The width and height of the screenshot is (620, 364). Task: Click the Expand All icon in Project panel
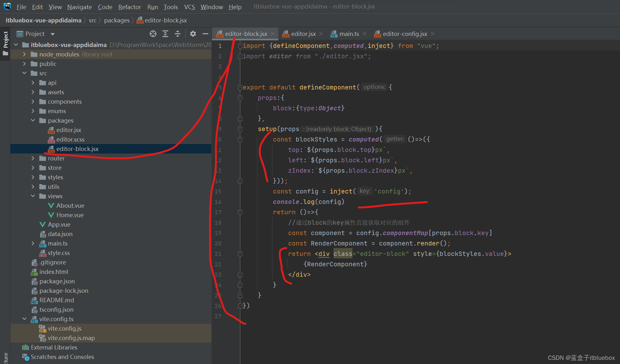coord(165,34)
